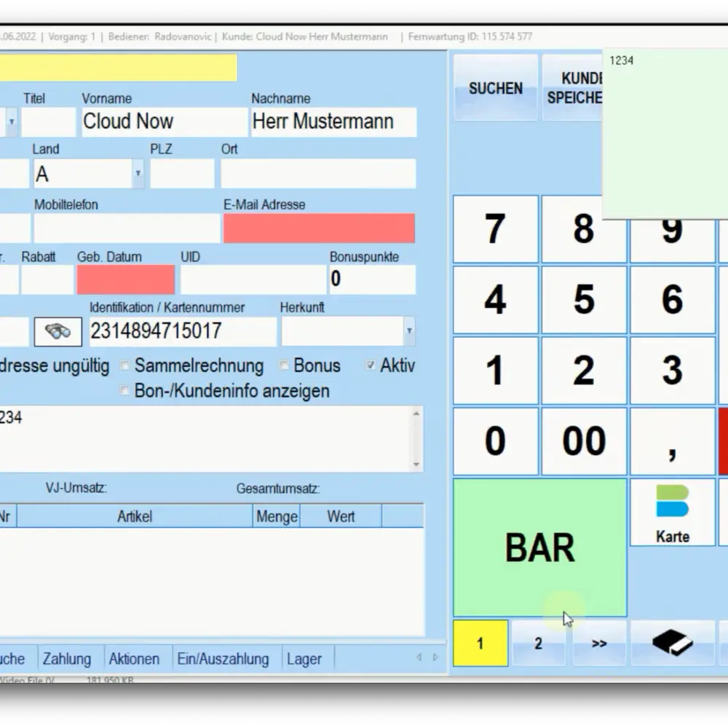Viewport: 728px width, 728px height.
Task: Open the Ein/Auszahlung tab
Action: click(x=223, y=659)
